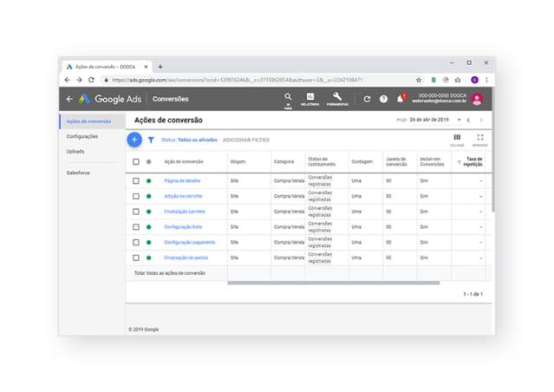Viewport: 554px width, 392px height.
Task: Open the notifications bell icon
Action: 401,99
